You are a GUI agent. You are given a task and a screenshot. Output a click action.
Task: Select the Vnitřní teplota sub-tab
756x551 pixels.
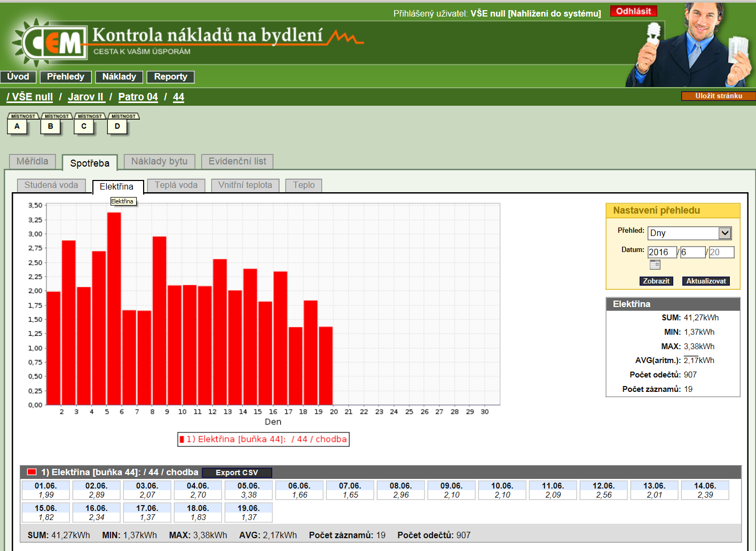pos(245,185)
